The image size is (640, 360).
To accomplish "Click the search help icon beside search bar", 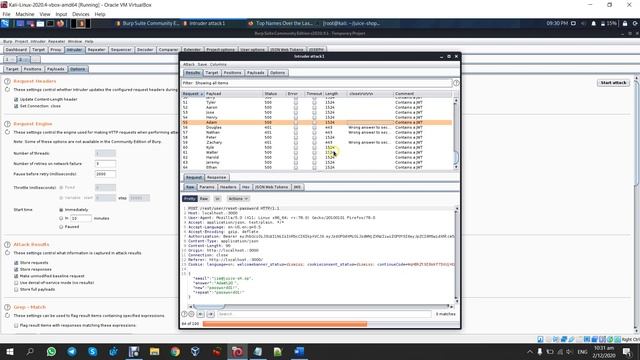I will coord(184,314).
